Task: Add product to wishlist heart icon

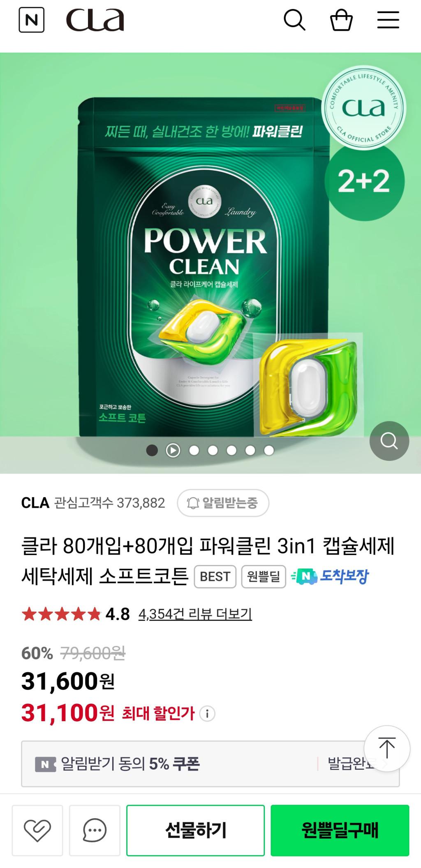Action: [37, 830]
